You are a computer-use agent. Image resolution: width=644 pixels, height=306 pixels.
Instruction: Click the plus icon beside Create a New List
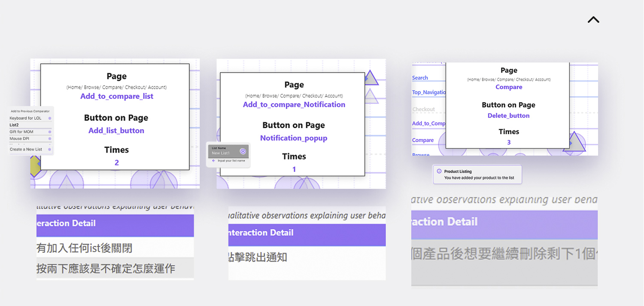(x=50, y=150)
